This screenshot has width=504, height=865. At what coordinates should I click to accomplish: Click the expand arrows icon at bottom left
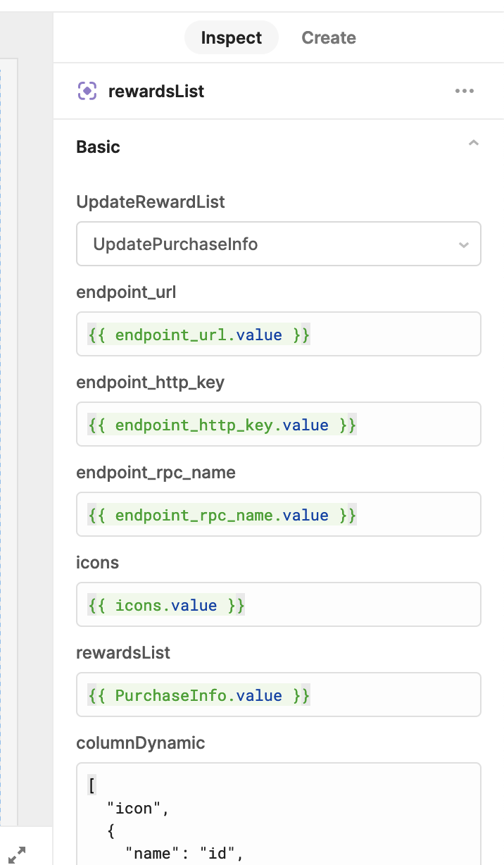click(17, 855)
